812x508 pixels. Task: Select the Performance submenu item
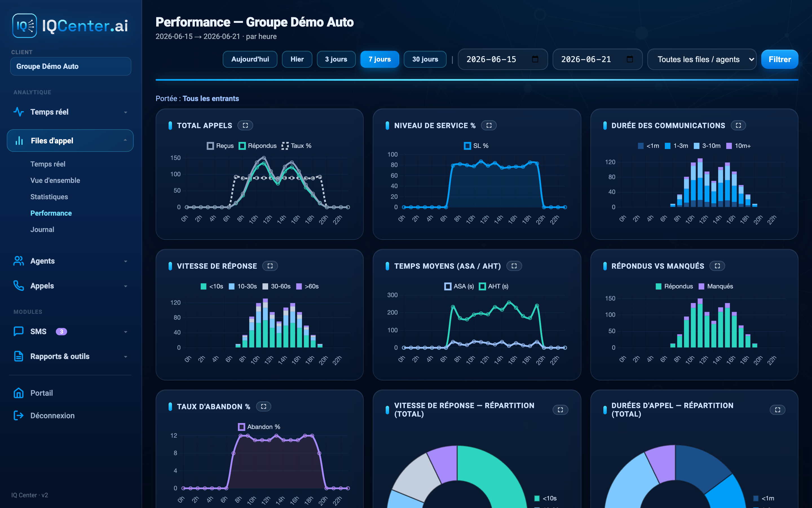51,213
